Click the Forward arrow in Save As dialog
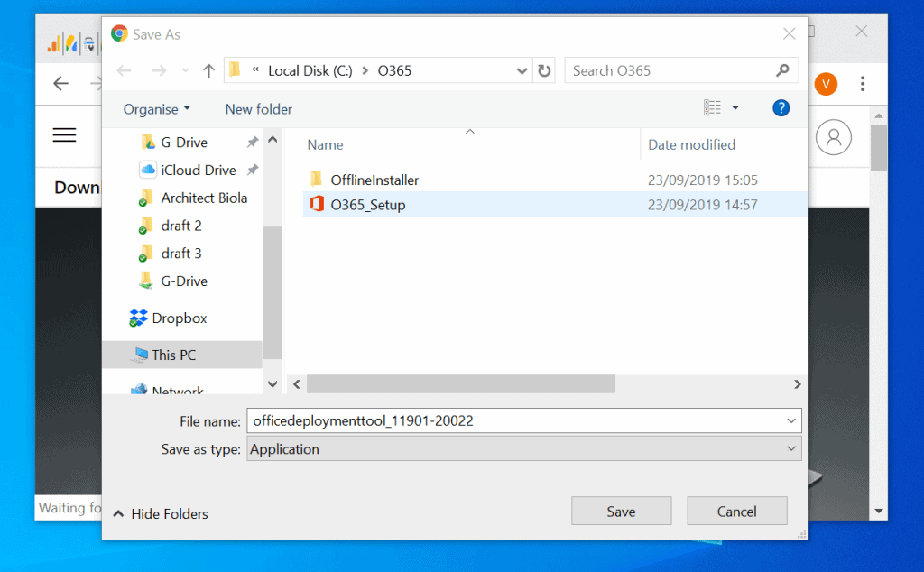The width and height of the screenshot is (924, 572). [159, 71]
